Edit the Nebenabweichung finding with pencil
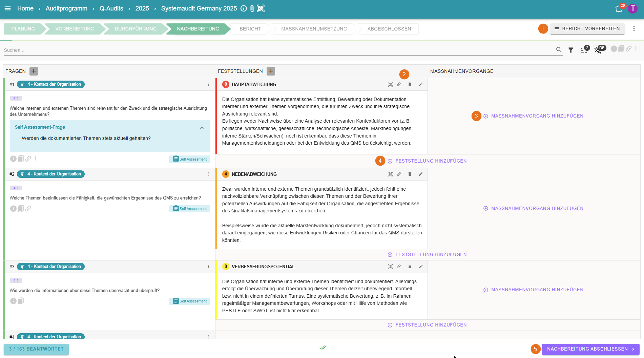 pos(420,174)
